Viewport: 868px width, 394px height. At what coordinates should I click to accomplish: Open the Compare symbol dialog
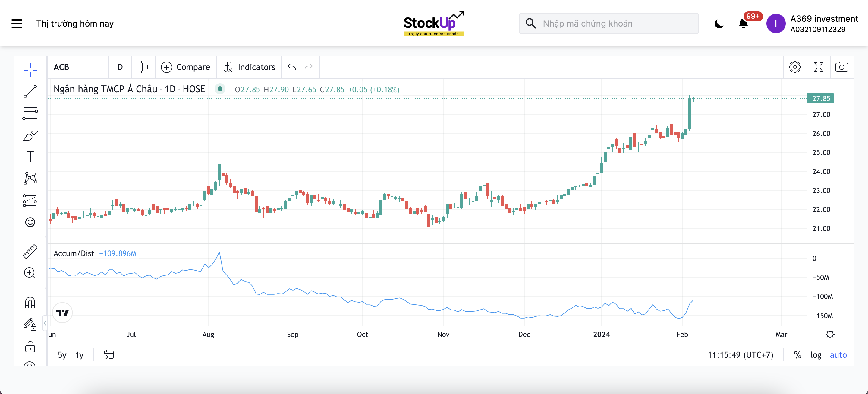pyautogui.click(x=185, y=67)
